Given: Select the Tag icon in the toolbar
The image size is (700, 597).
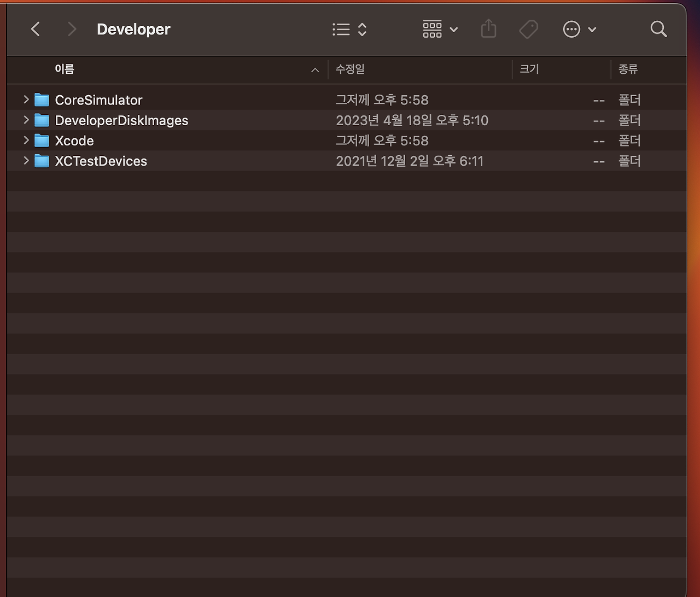Looking at the screenshot, I should click(528, 29).
